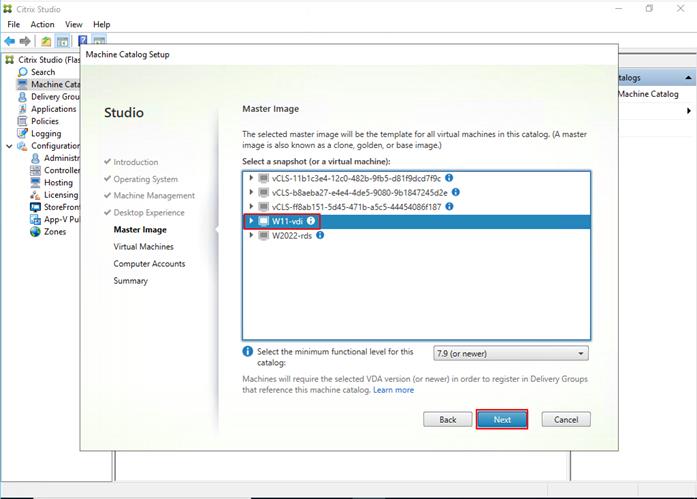
Task: Click the Policies node icon
Action: pos(23,121)
